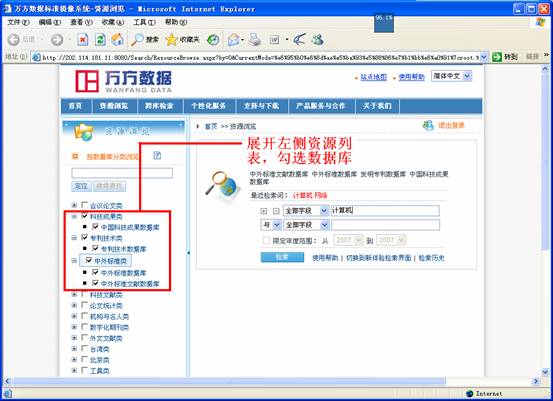Uncheck the 中国科技成果数据库 checkbox
The height and width of the screenshot is (401, 553).
coord(95,226)
